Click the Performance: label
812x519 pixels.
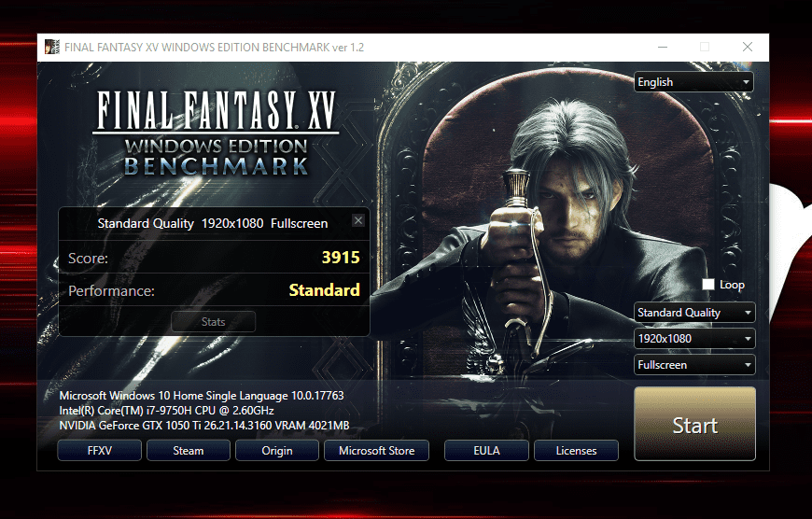click(x=111, y=290)
